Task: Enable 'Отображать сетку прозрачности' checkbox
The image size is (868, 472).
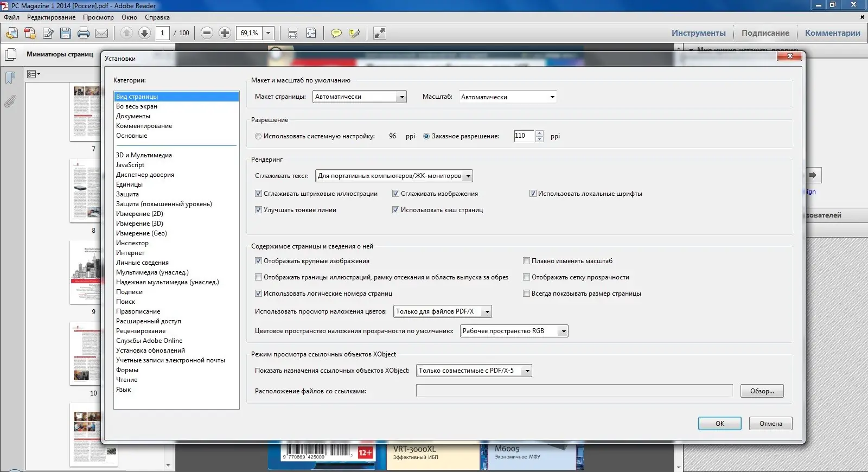Action: click(x=526, y=277)
